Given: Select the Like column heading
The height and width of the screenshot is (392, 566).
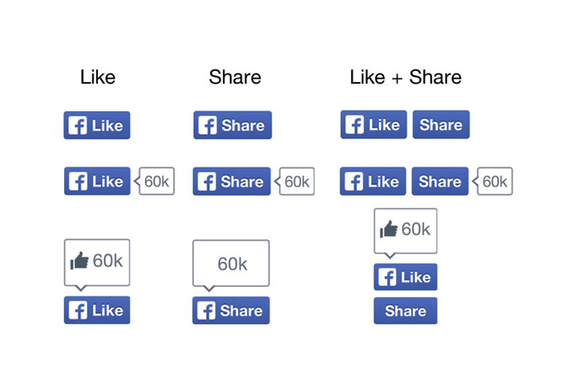Looking at the screenshot, I should [97, 77].
